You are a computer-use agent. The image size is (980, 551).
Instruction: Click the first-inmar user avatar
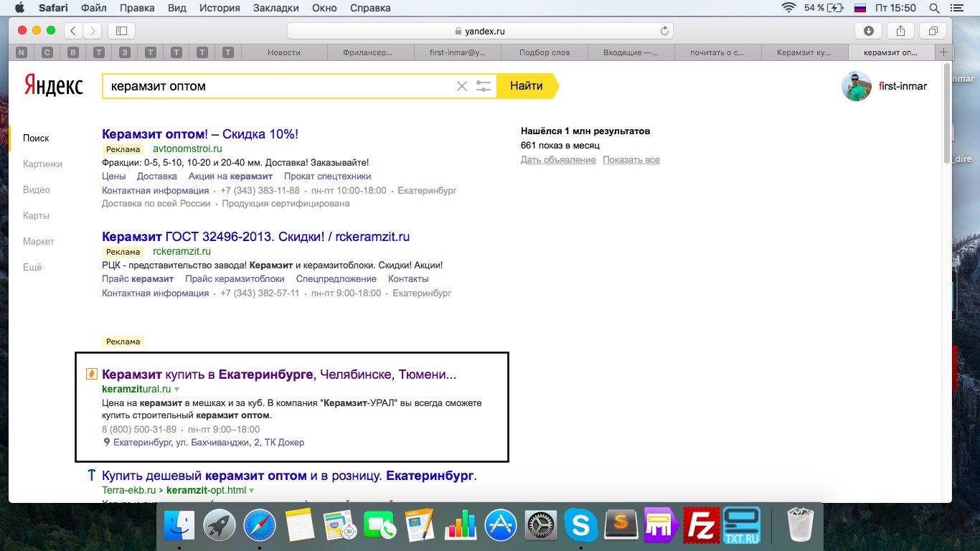coord(857,86)
